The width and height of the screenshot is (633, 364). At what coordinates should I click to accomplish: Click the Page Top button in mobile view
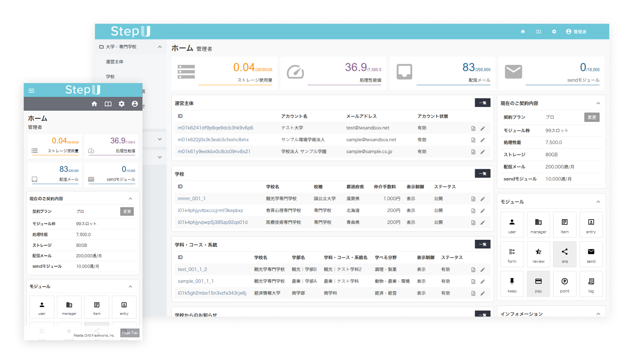point(130,333)
